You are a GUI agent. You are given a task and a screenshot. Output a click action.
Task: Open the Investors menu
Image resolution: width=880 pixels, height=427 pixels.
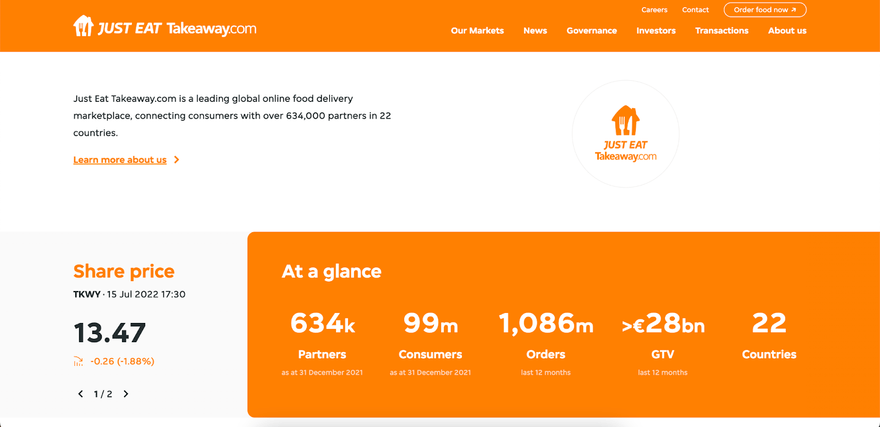click(656, 31)
